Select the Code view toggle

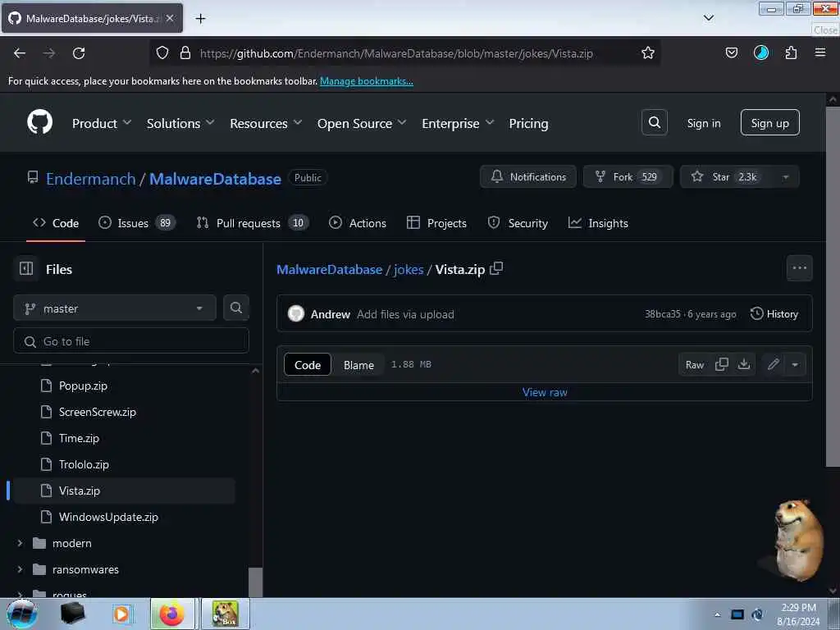point(308,365)
